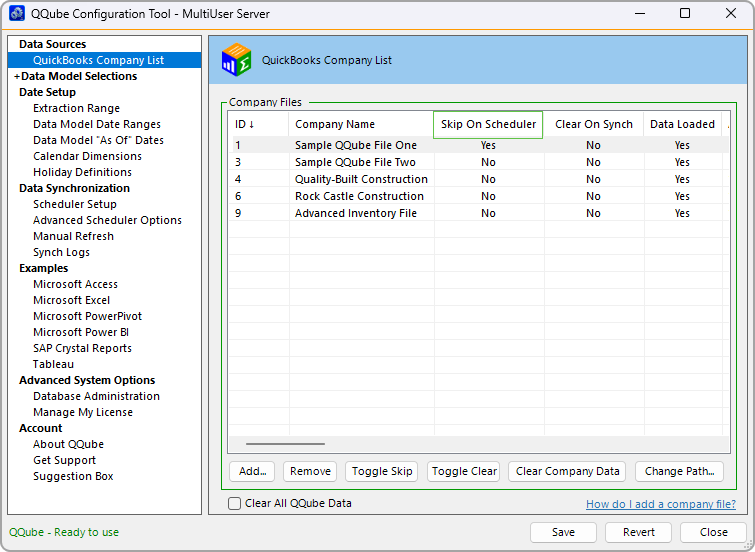Select Get Support
Viewport: 755px width, 552px height.
point(65,460)
